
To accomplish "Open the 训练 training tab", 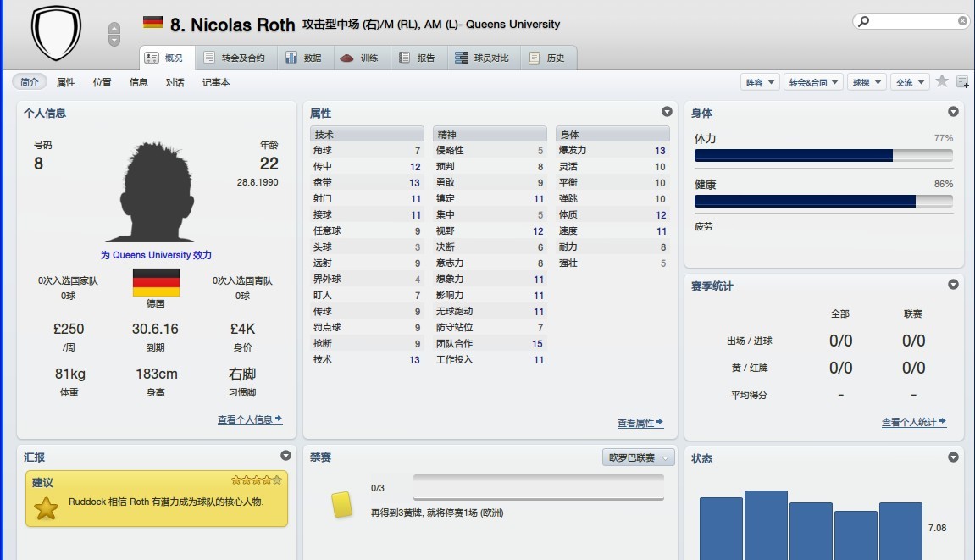I will click(360, 58).
